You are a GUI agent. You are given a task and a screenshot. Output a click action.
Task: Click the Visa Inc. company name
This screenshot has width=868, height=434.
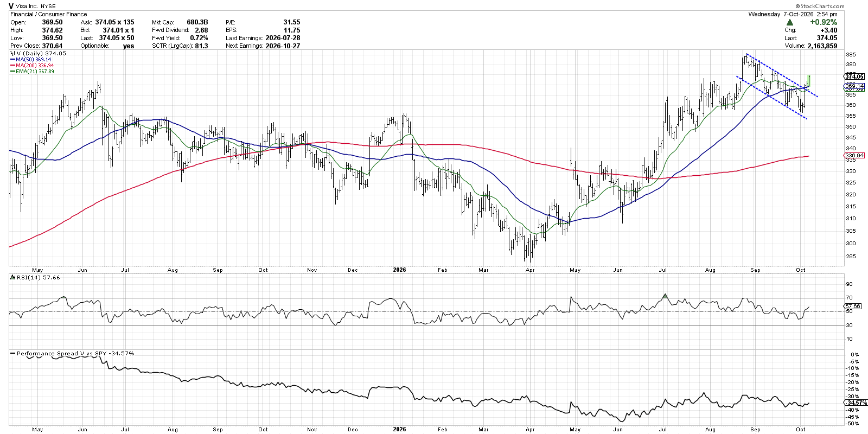pyautogui.click(x=27, y=7)
